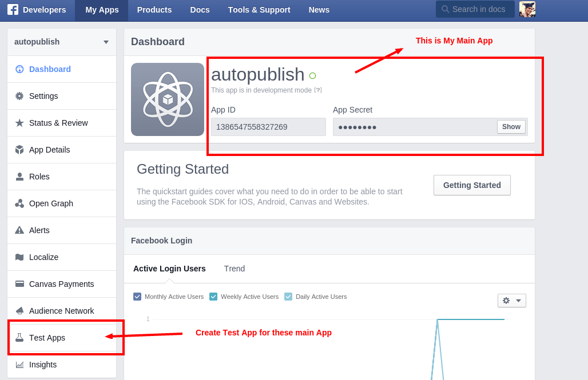This screenshot has height=380, width=588.
Task: Click the Dashboard gauge icon
Action: [19, 69]
